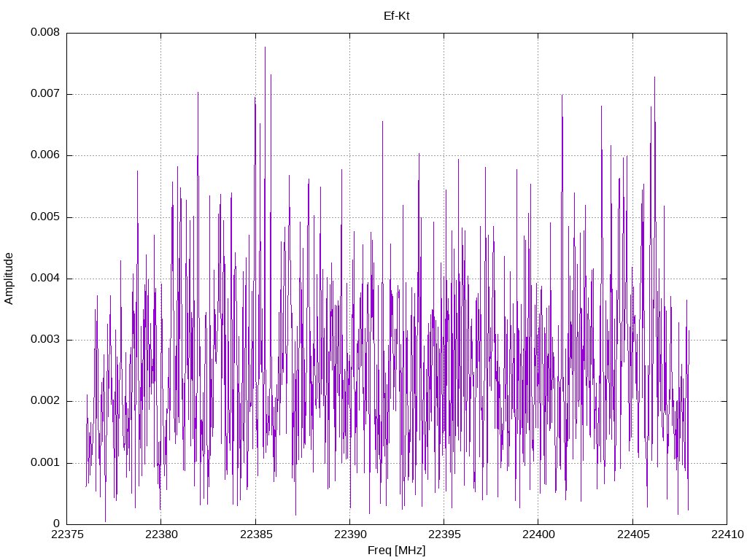This screenshot has width=747, height=560.
Task: Click the x-axis tick label 22405
Action: (x=632, y=534)
